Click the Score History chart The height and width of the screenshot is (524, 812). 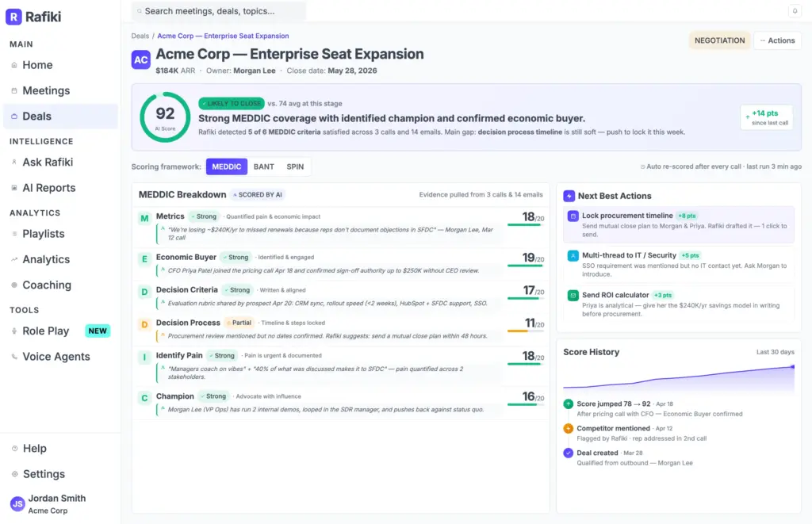coord(679,377)
